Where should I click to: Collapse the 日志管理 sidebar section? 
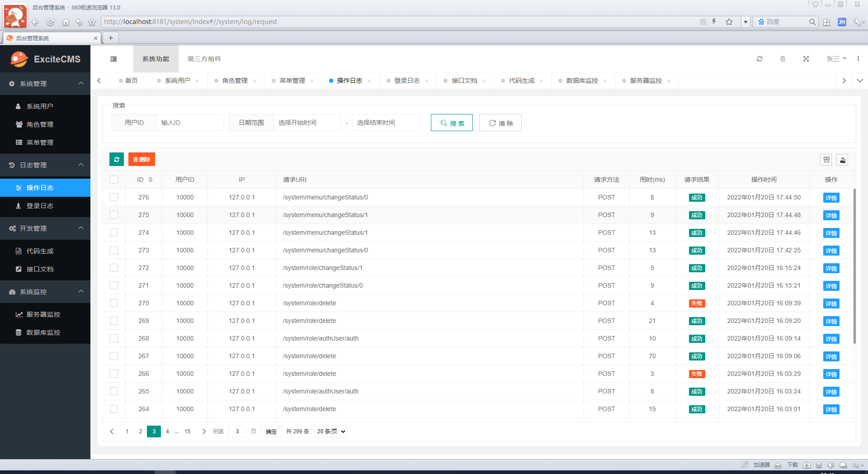(x=45, y=165)
